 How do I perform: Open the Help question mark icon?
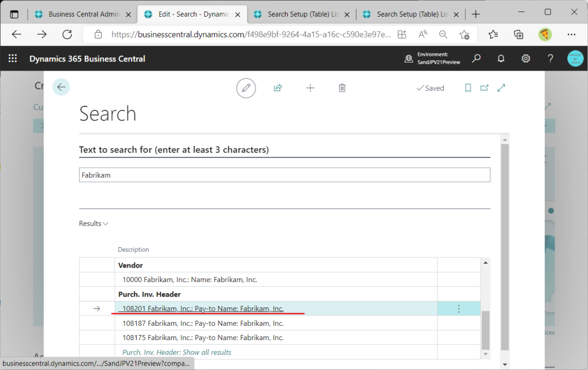pos(550,59)
